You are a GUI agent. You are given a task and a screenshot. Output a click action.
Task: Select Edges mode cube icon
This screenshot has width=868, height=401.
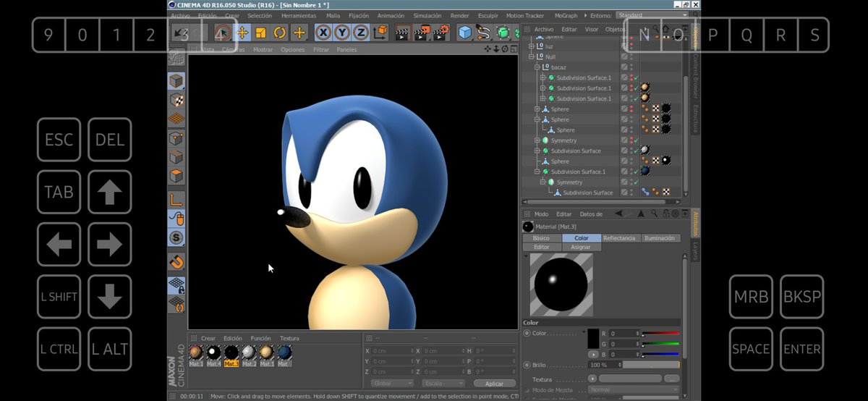pyautogui.click(x=176, y=156)
